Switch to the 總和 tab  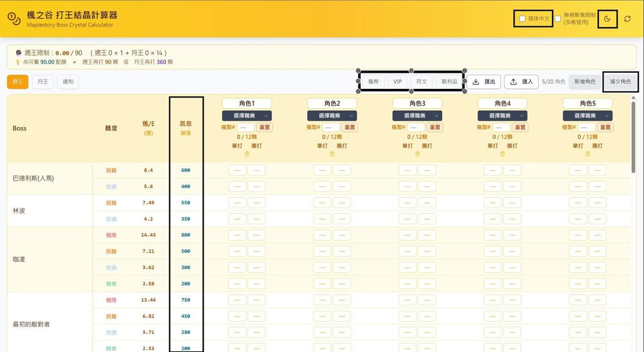pos(68,81)
